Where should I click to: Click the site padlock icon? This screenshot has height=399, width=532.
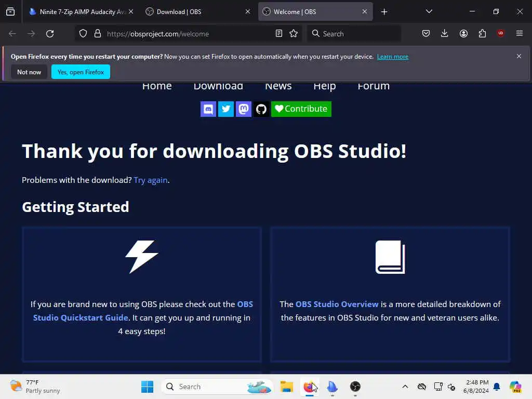98,34
